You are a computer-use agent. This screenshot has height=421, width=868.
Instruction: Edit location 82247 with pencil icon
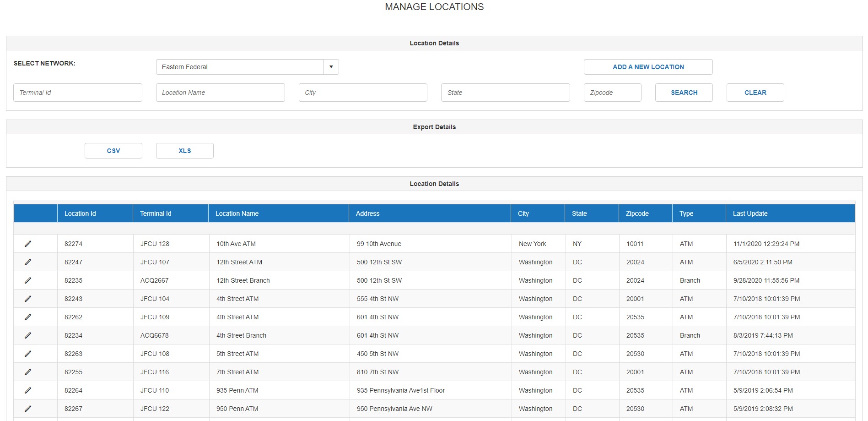(x=28, y=262)
